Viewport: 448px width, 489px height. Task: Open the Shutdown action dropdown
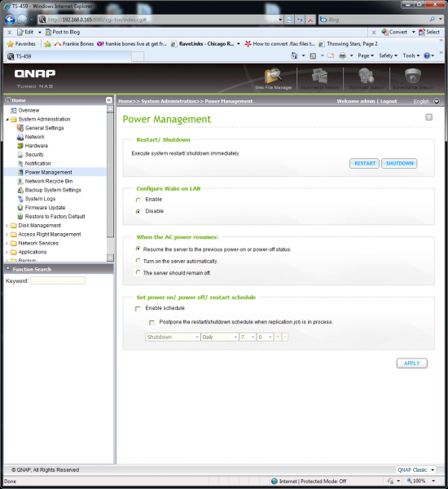(x=173, y=337)
